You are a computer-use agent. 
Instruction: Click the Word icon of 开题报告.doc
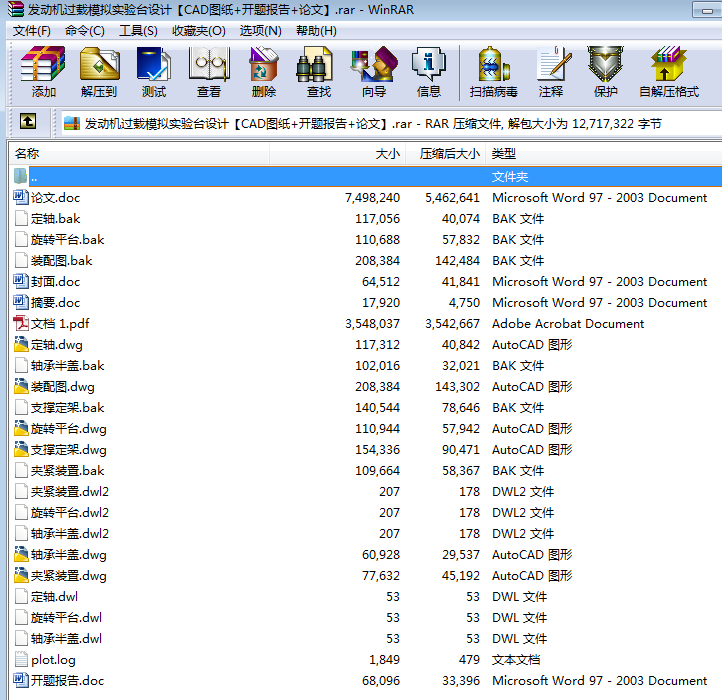(21, 680)
